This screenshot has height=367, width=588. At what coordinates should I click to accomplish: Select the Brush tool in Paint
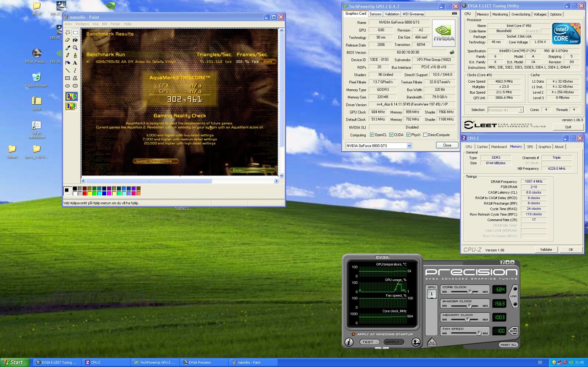point(75,55)
